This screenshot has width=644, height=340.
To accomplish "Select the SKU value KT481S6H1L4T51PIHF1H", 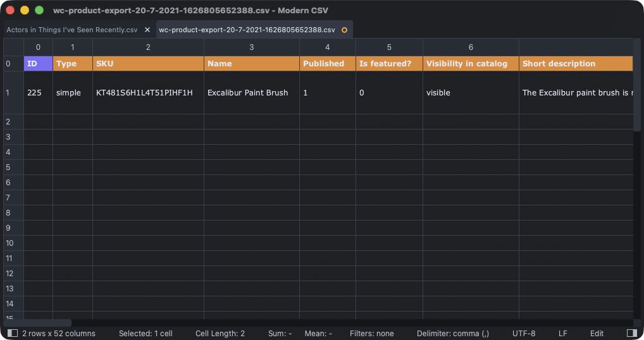I will pyautogui.click(x=148, y=93).
